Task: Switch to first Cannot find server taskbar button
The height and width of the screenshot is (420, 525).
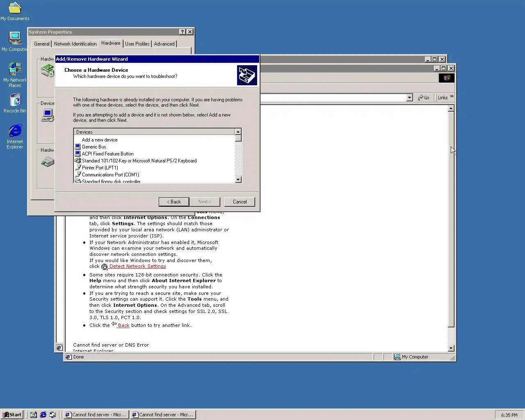Action: click(96, 415)
